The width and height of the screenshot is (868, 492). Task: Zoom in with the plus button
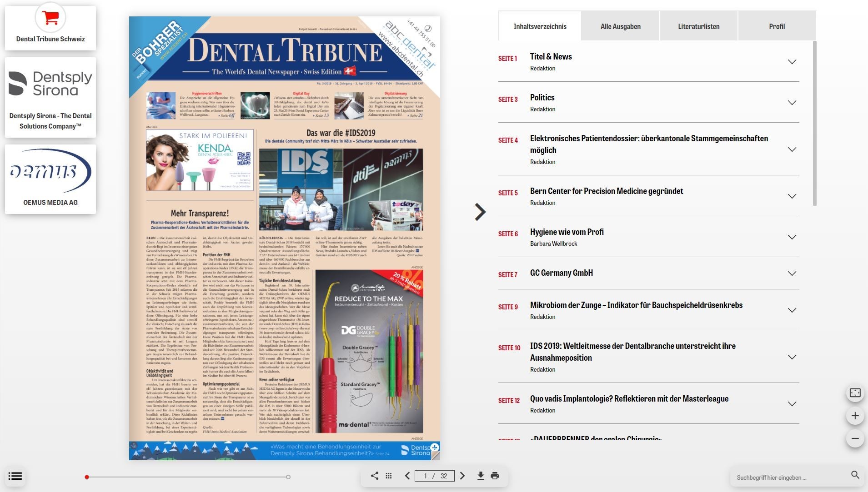tap(855, 416)
